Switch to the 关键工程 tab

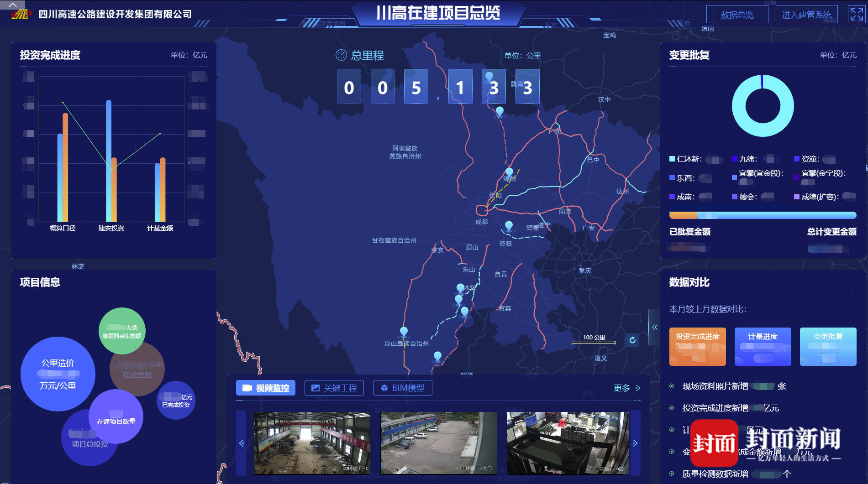pos(334,388)
